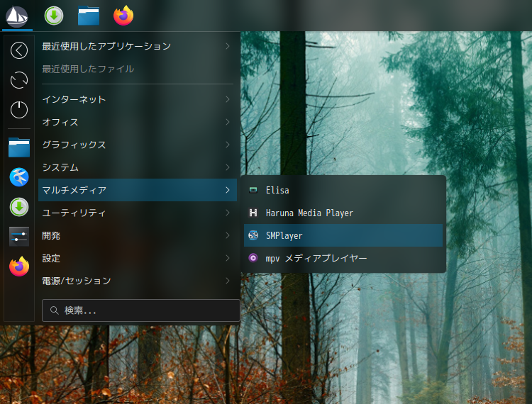The image size is (532, 404).
Task: Launch Firefox from the menu sidebar favorites
Action: pyautogui.click(x=19, y=266)
